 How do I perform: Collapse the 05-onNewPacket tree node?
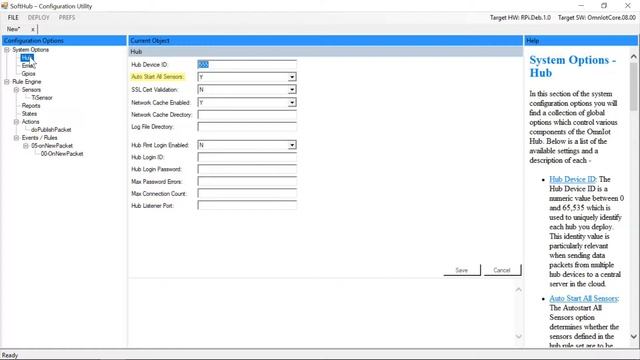[26, 146]
